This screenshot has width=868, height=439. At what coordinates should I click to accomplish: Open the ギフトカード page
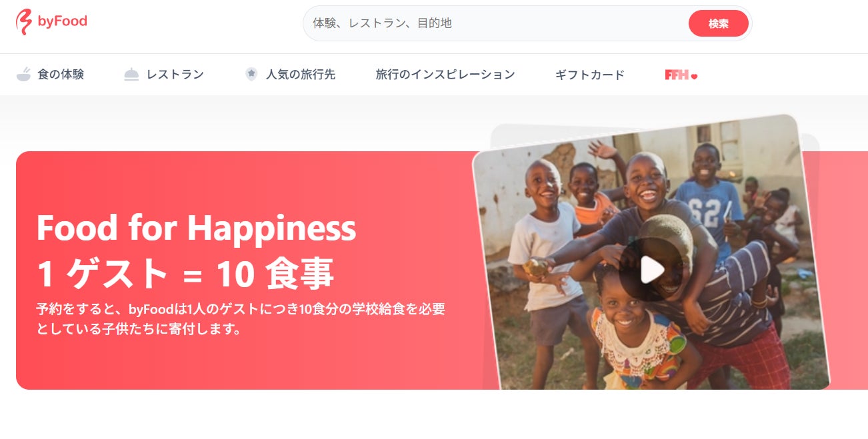(x=590, y=75)
